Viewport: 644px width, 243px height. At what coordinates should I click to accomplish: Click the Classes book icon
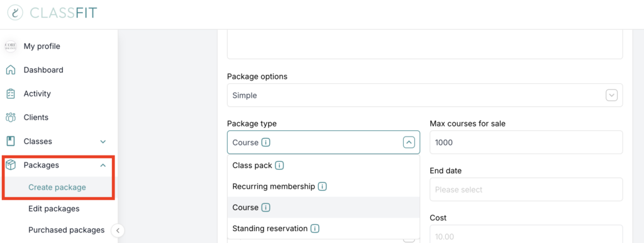point(11,141)
